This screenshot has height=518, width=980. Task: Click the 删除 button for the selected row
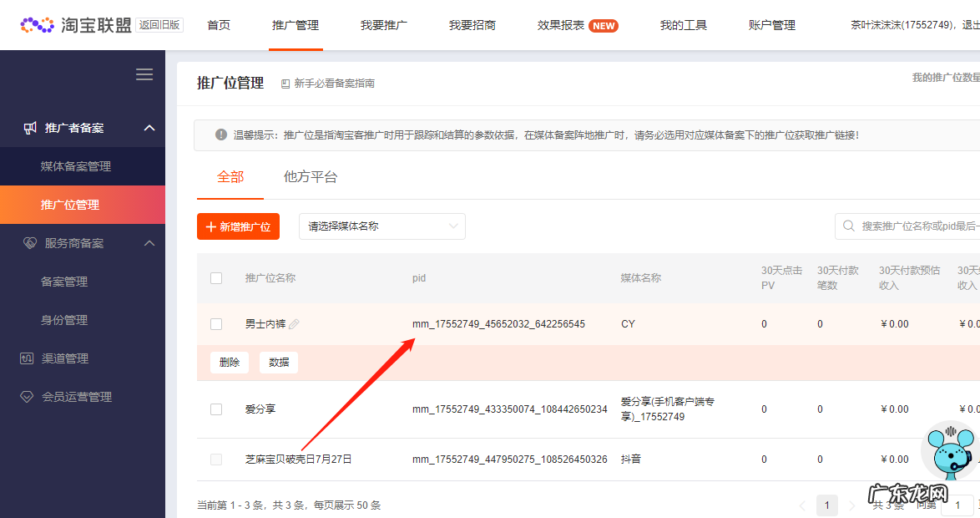(x=229, y=362)
